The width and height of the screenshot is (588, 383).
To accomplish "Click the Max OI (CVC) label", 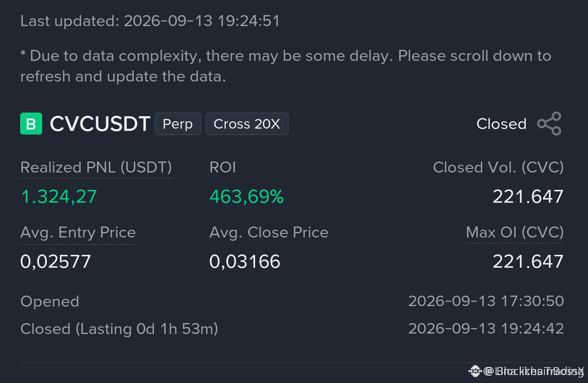I will [515, 232].
